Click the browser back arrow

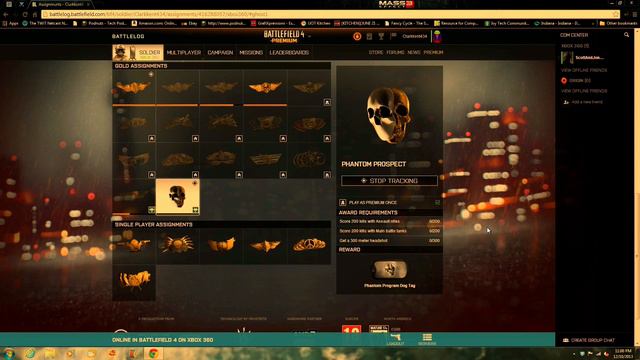click(6, 14)
